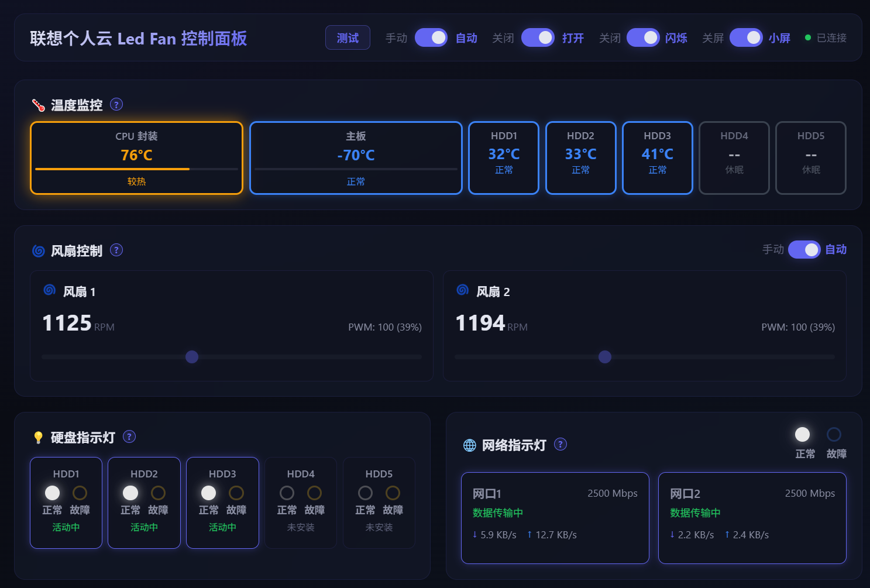This screenshot has width=870, height=588.
Task: Switch fan control 手动/自动 toggle
Action: point(804,249)
